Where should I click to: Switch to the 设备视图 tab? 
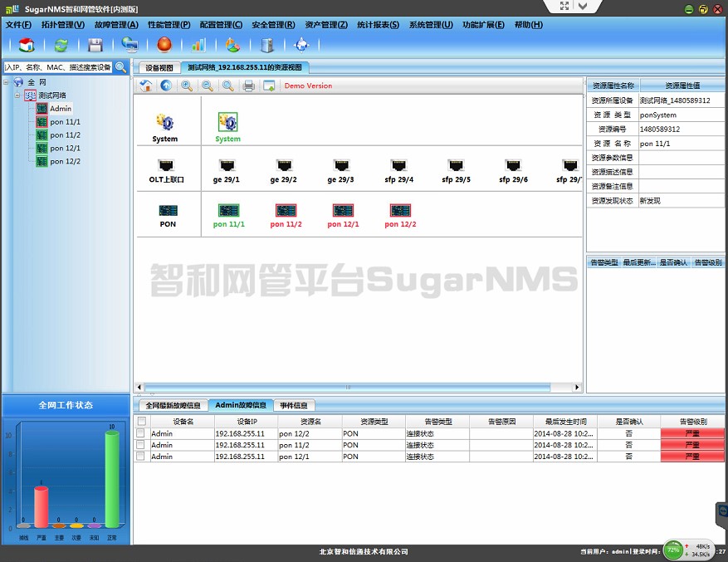(x=159, y=68)
